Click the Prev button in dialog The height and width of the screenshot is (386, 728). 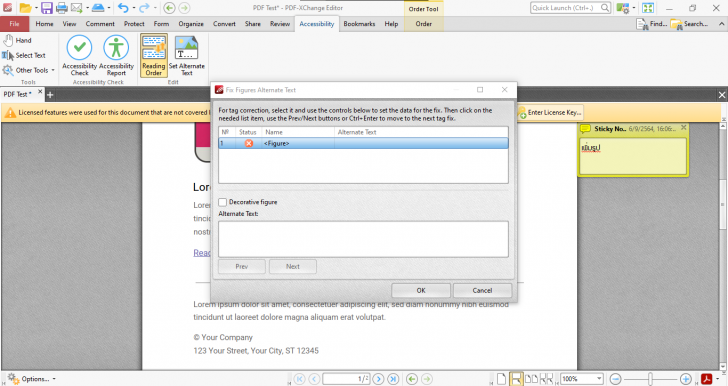241,267
